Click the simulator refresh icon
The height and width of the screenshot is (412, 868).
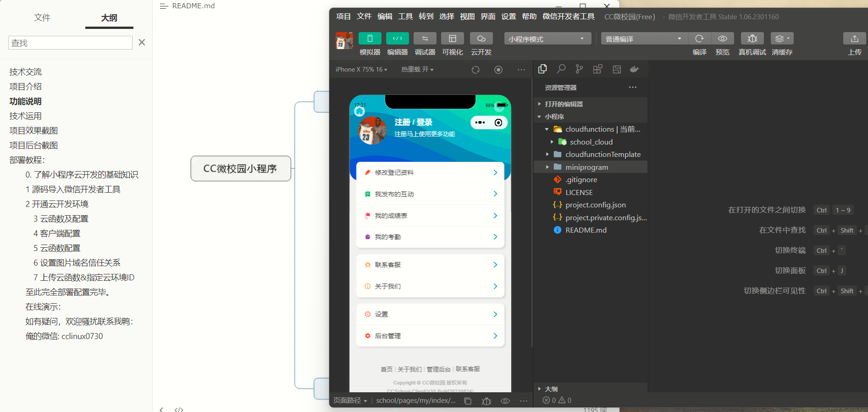(x=475, y=70)
